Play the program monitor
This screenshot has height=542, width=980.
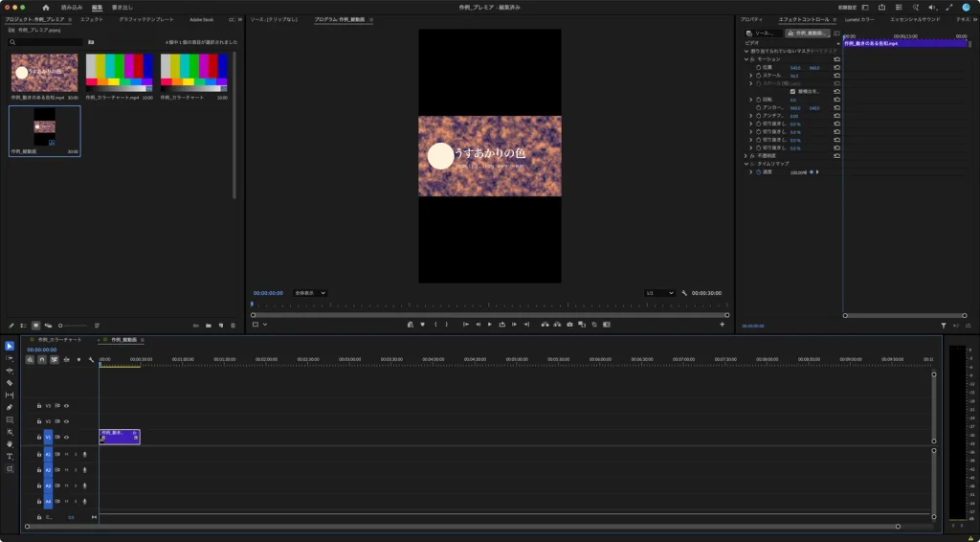point(489,325)
